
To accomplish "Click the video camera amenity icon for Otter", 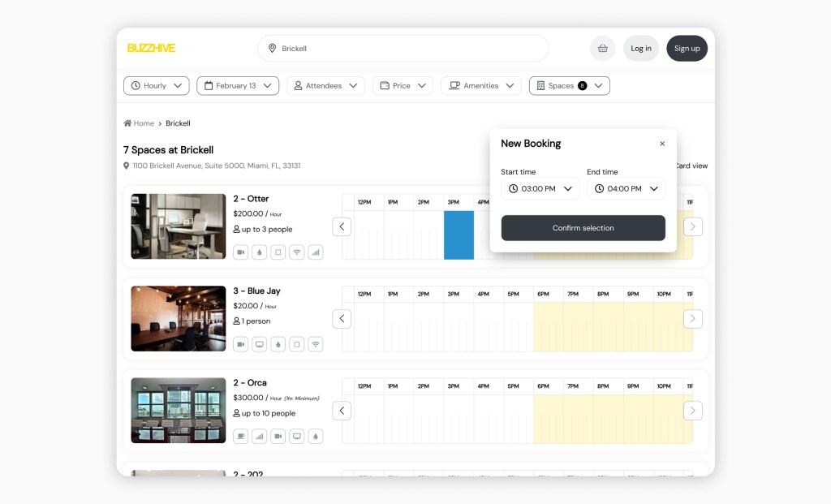I will [x=240, y=252].
